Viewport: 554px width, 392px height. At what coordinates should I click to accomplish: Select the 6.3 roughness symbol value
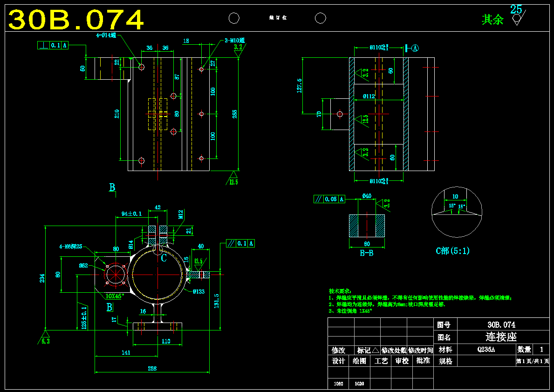(46, 342)
